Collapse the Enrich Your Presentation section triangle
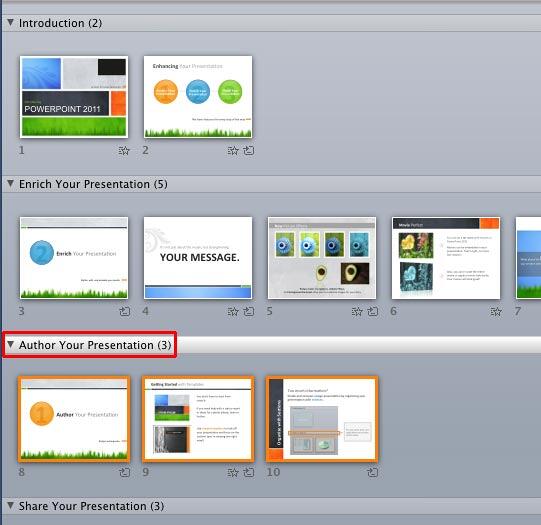This screenshot has height=525, width=541. tap(11, 184)
